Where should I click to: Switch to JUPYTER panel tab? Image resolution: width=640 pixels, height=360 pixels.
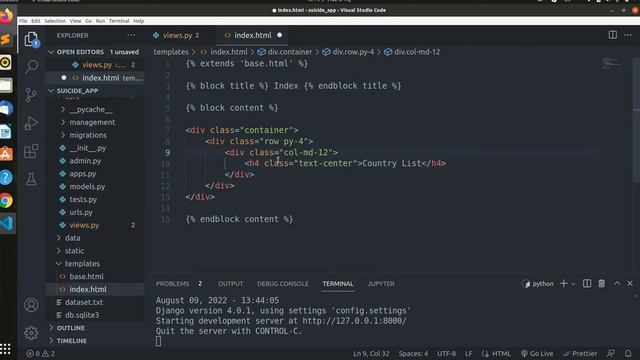(x=381, y=284)
